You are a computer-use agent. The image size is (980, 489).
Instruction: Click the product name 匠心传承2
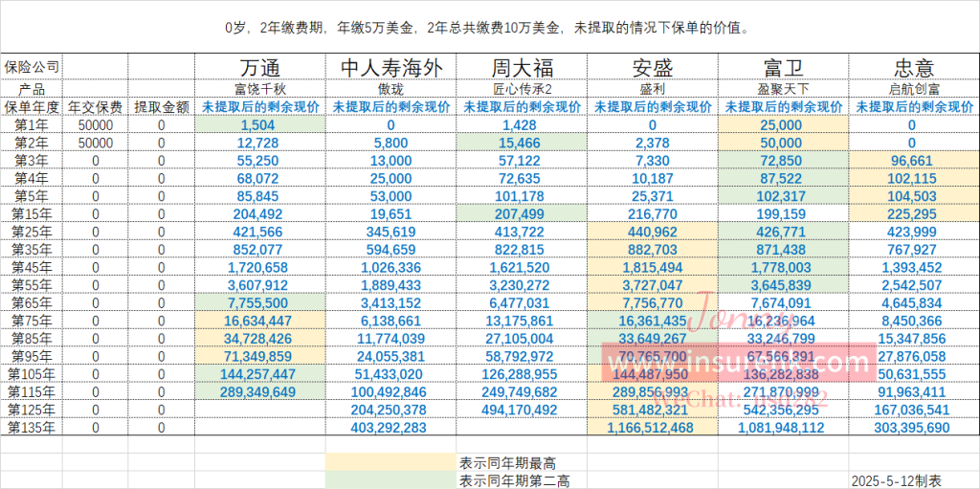click(522, 89)
